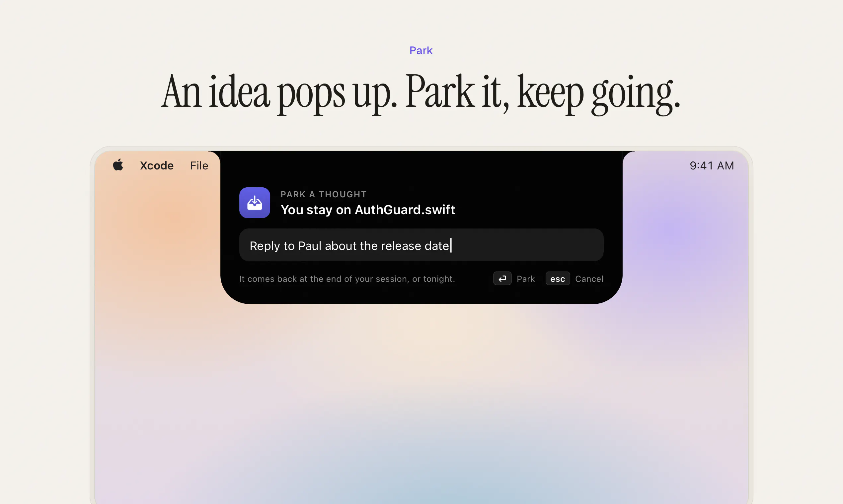Image resolution: width=843 pixels, height=504 pixels.
Task: Click the Park label next to return key
Action: (x=525, y=279)
